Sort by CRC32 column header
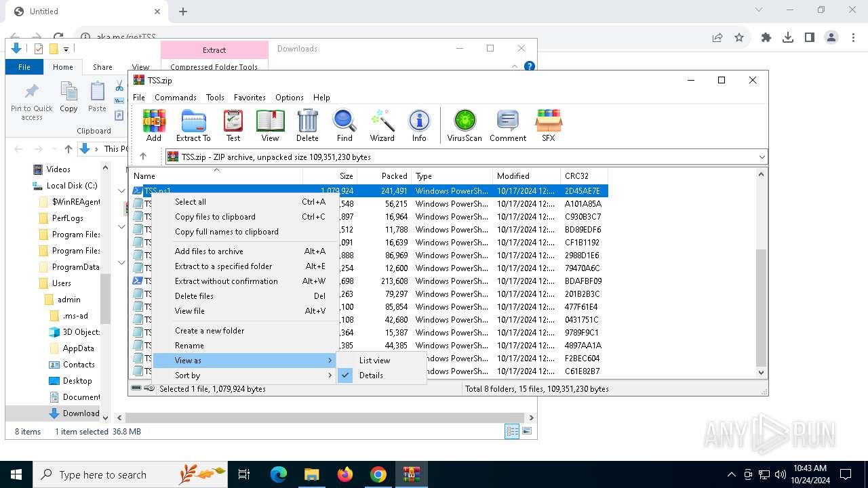The height and width of the screenshot is (488, 868). 584,176
